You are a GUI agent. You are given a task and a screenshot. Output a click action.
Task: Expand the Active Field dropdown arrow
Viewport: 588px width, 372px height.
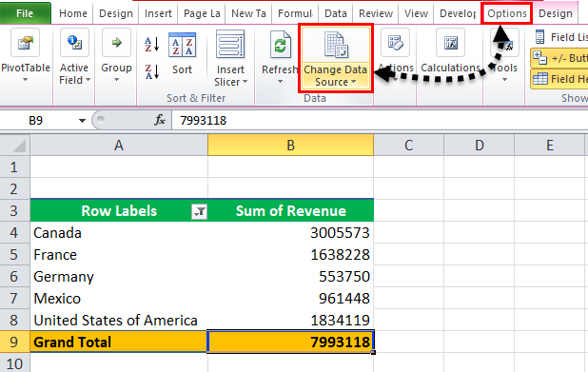click(x=88, y=80)
